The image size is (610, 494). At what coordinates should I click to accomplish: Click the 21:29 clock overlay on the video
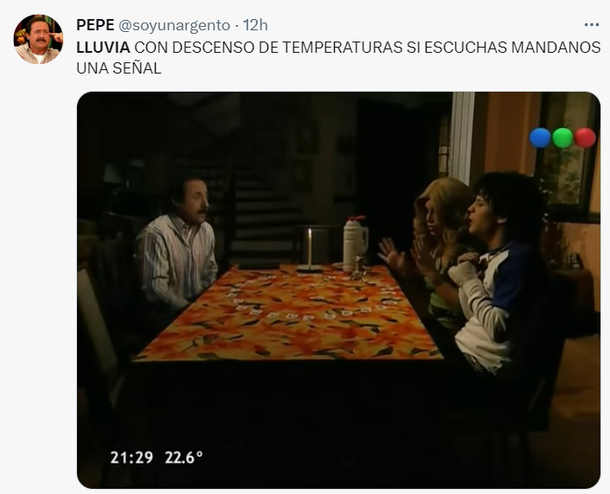pos(131,457)
